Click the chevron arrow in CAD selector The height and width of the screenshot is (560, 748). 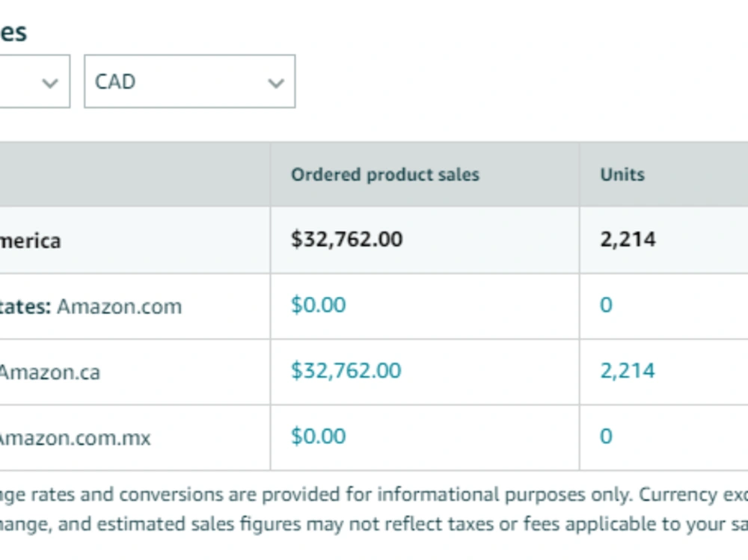coord(276,83)
